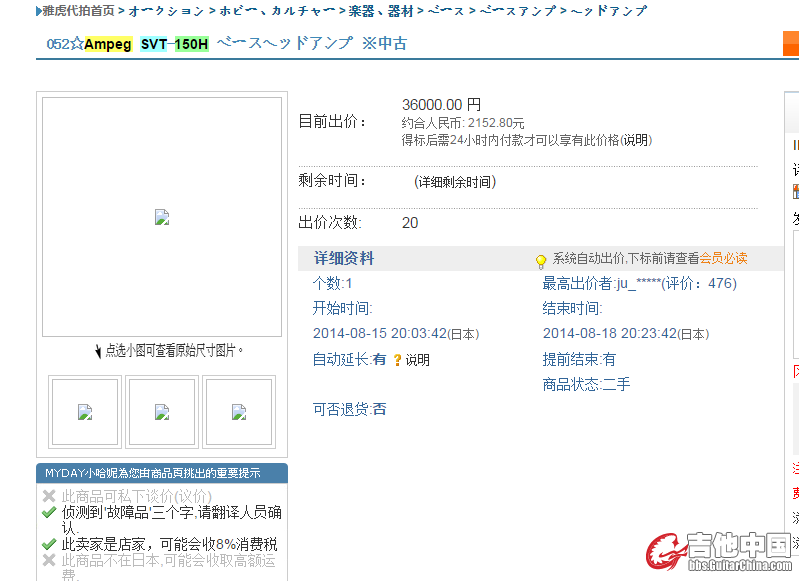
Task: Click the question mark help icon
Action: (x=397, y=360)
